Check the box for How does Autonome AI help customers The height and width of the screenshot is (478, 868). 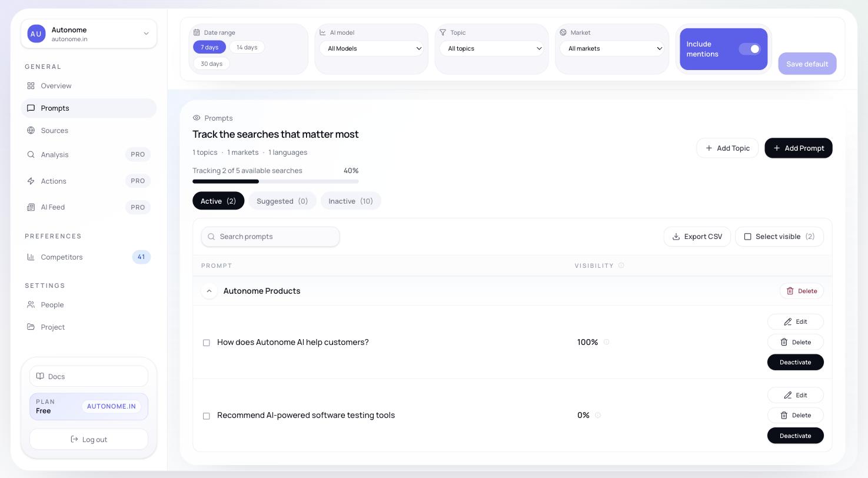coord(207,343)
